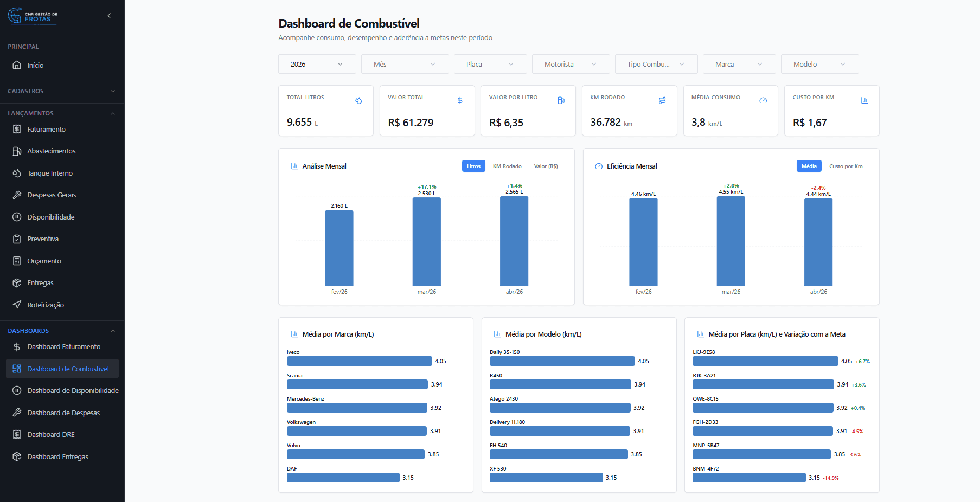
Task: Click the dollar icon beside Dashboard Faturamento
Action: (x=17, y=346)
